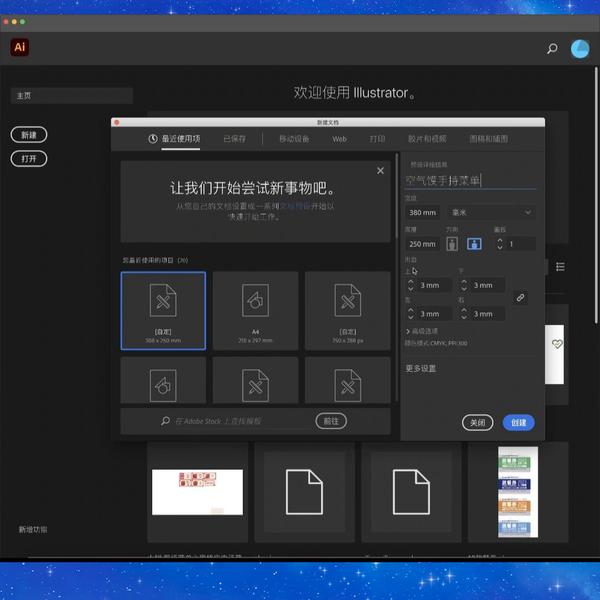Click the document name field 空气馍手持菜单

[470, 181]
